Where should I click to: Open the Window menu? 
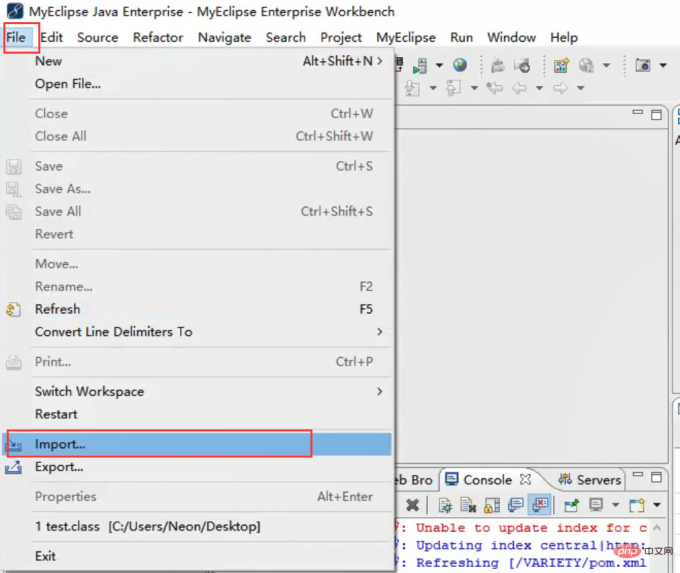(511, 38)
